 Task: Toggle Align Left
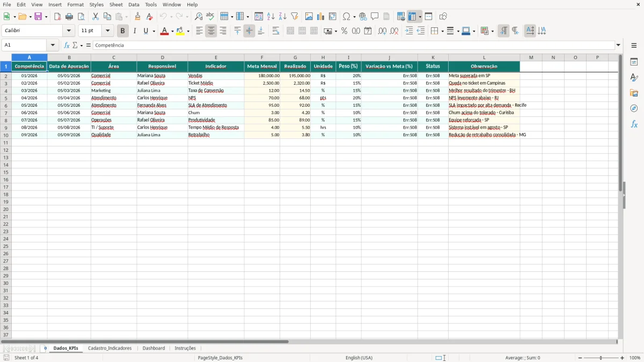[x=199, y=31]
